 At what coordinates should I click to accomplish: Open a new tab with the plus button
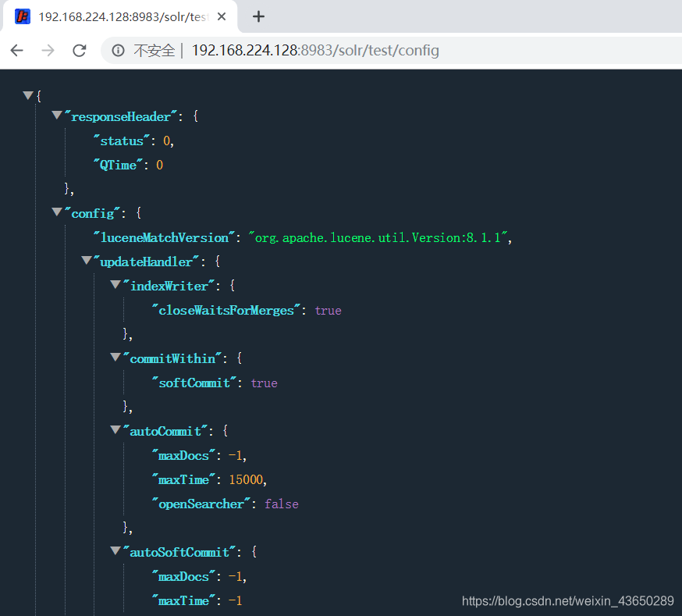[x=258, y=16]
